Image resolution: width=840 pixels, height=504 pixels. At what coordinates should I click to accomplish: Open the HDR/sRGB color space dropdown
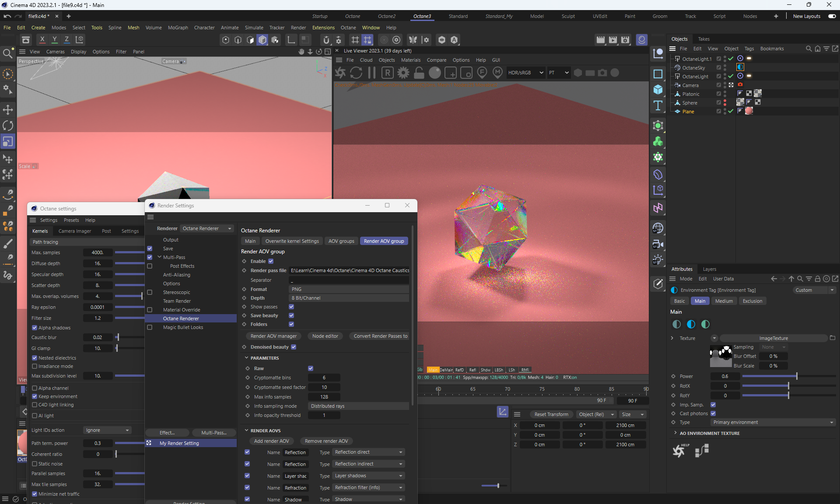pos(525,73)
